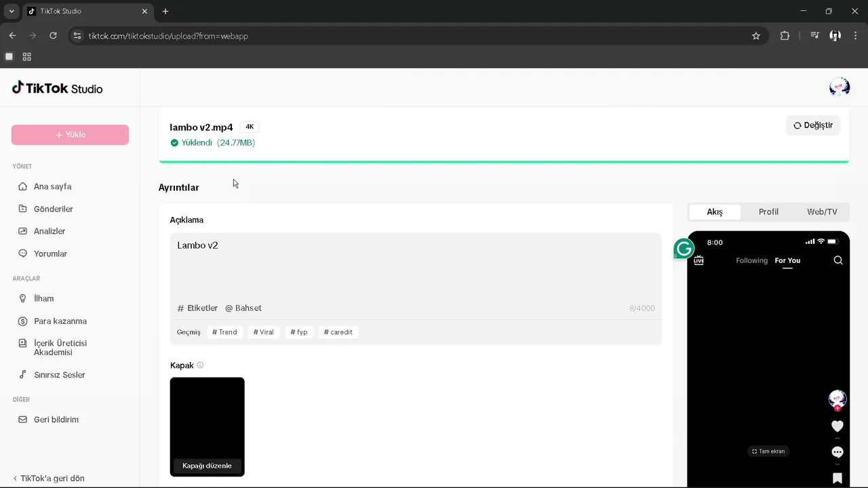Open the new tab button
868x488 pixels.
(165, 12)
